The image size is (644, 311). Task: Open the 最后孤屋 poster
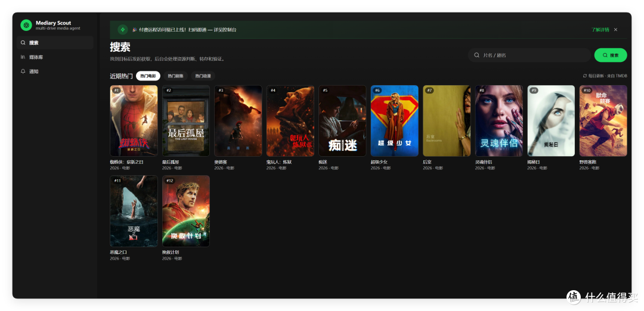pyautogui.click(x=186, y=120)
